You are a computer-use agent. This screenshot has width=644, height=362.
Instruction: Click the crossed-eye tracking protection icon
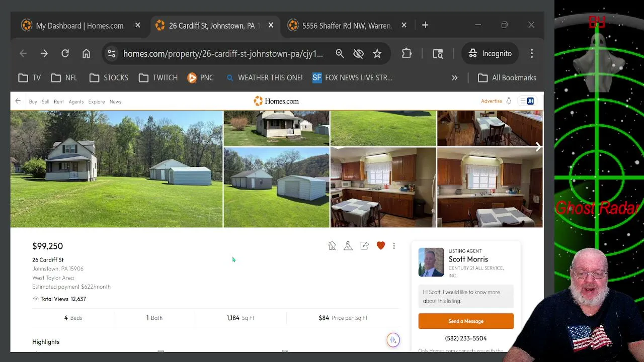pyautogui.click(x=358, y=53)
